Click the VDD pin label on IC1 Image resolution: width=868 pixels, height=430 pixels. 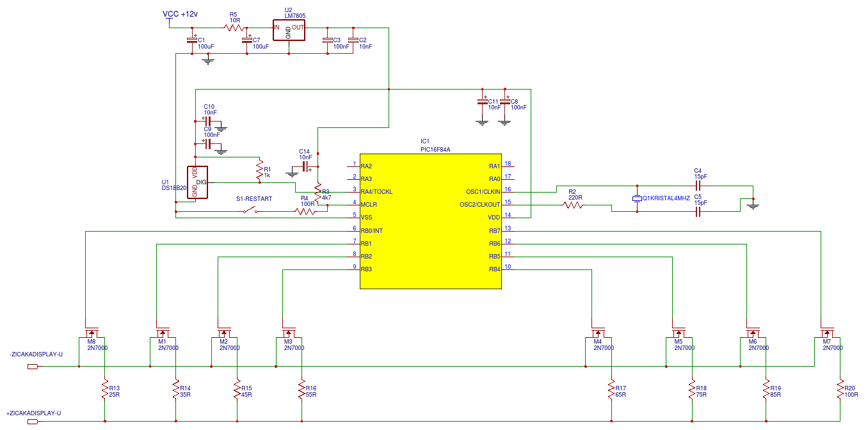[494, 217]
